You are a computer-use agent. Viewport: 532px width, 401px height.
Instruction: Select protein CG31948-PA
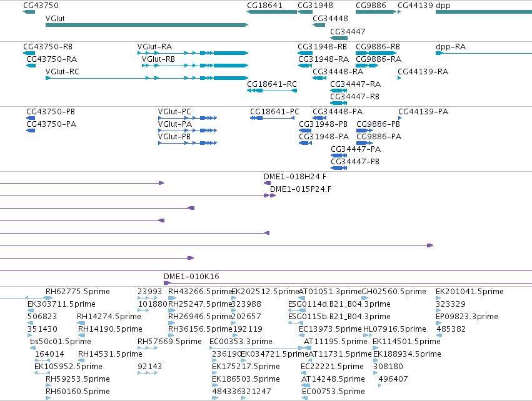point(305,143)
